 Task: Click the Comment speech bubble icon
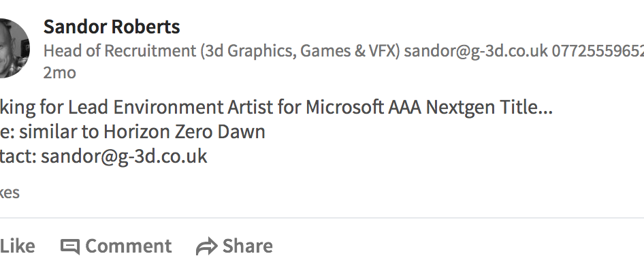(x=70, y=246)
